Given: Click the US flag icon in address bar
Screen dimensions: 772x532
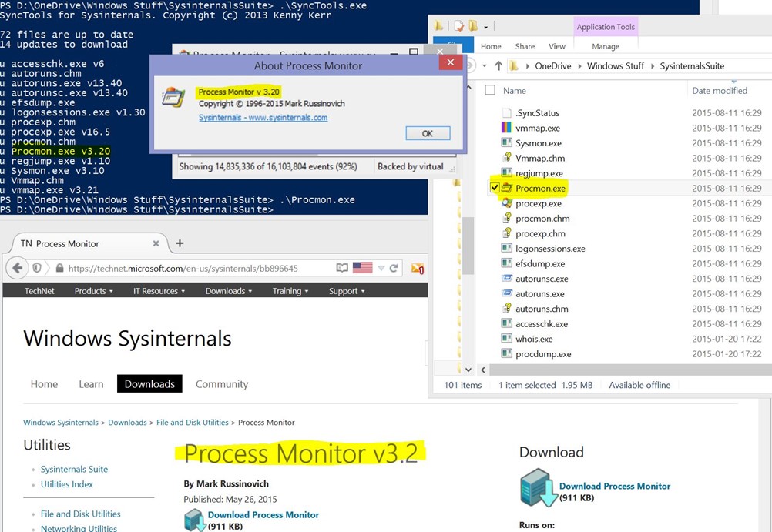Looking at the screenshot, I should point(363,268).
